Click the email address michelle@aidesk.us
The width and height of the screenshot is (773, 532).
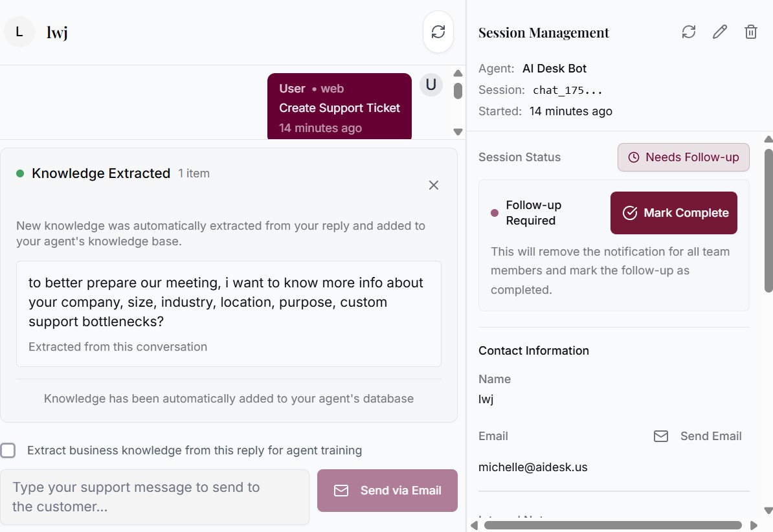tap(533, 467)
